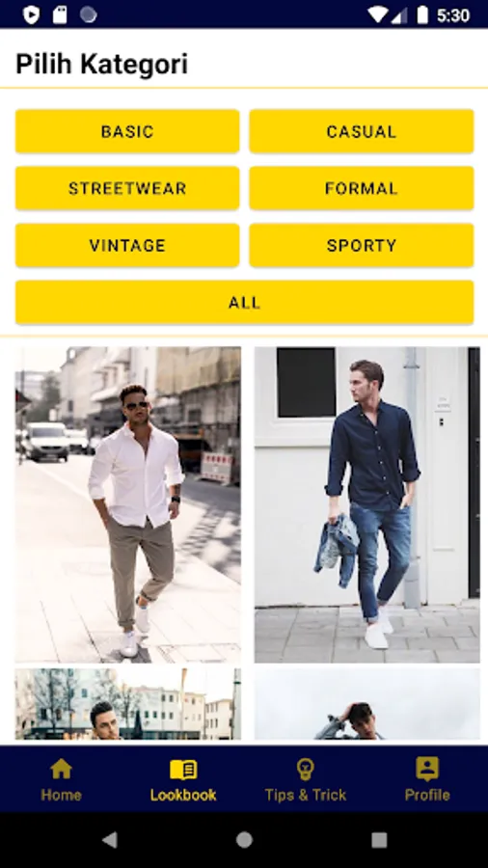Switch to the Tips & Trick tab label
This screenshot has width=488, height=868.
[x=306, y=795]
